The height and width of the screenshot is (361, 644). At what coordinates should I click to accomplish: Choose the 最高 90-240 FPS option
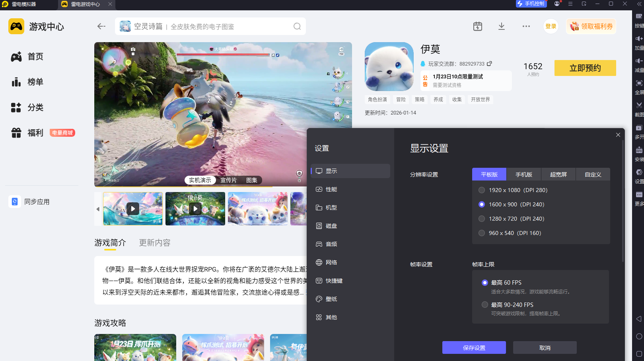coord(485,305)
